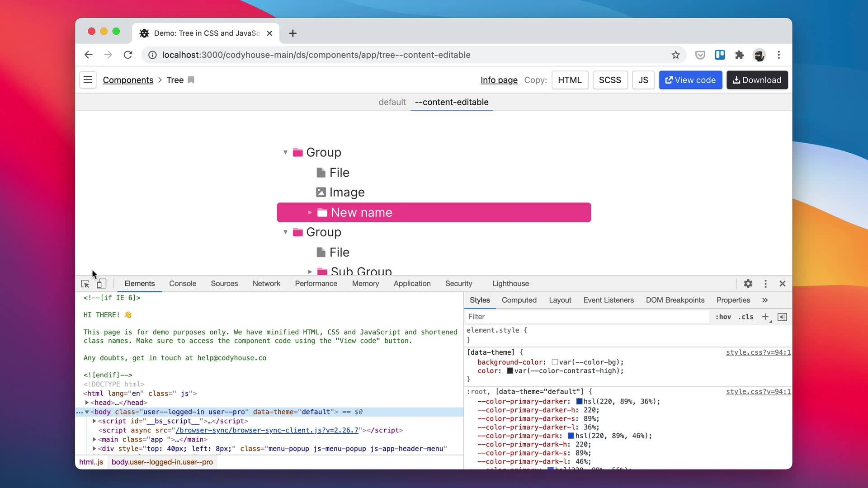The height and width of the screenshot is (488, 868).
Task: Open the Memory tab
Action: click(365, 284)
